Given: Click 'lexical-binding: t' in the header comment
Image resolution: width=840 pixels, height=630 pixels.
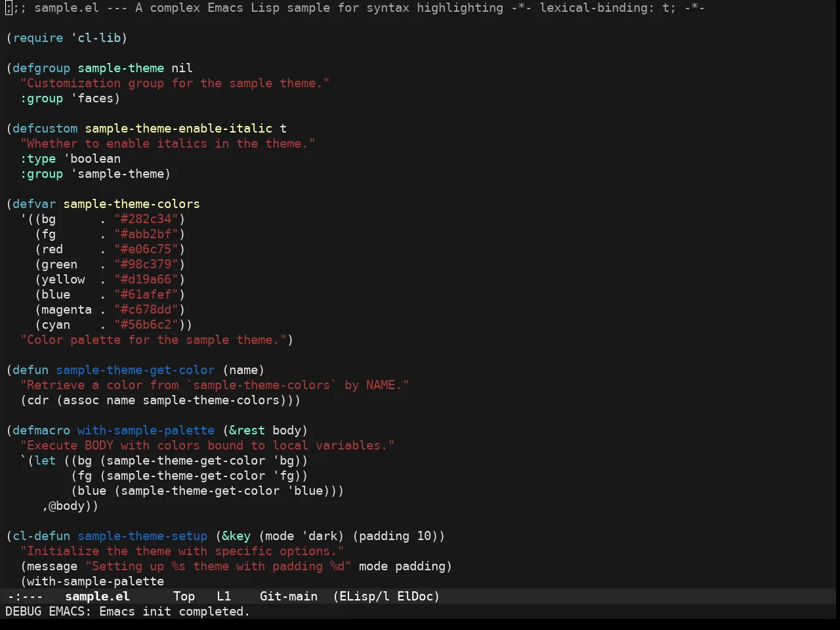Looking at the screenshot, I should pyautogui.click(x=604, y=7).
